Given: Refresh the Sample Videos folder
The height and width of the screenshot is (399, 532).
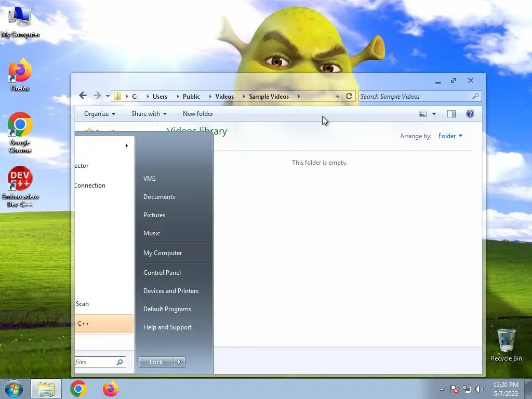Looking at the screenshot, I should pyautogui.click(x=349, y=96).
